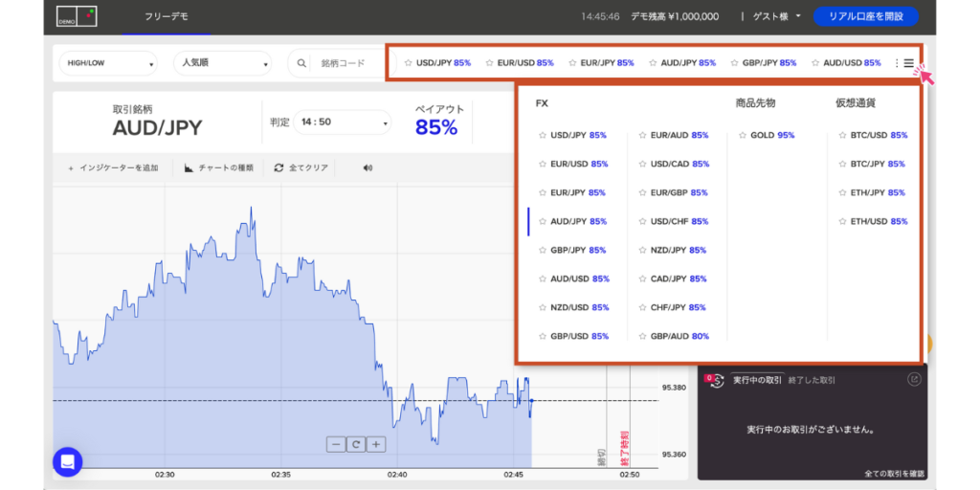Expand the 人気順 sort dropdown
The image size is (980, 490).
pyautogui.click(x=222, y=63)
